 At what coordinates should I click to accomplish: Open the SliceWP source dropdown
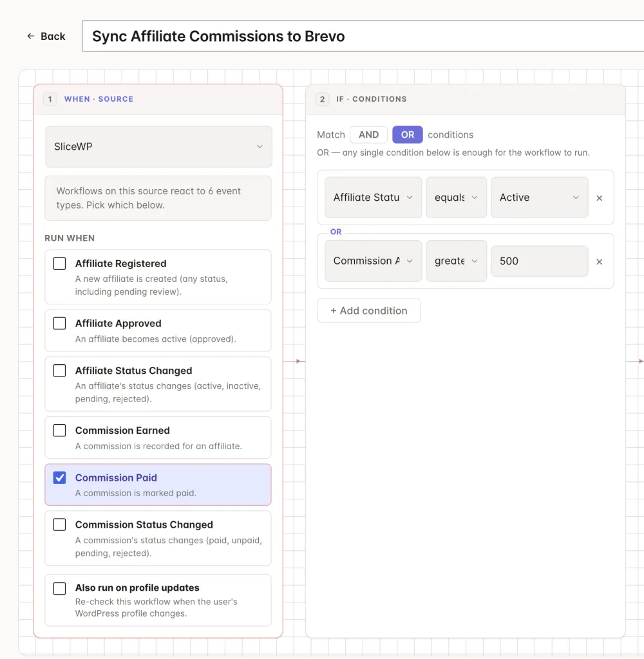coord(158,146)
